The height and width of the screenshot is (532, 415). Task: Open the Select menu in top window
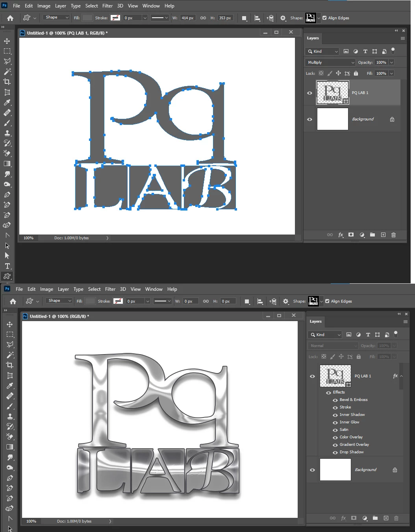tap(91, 6)
